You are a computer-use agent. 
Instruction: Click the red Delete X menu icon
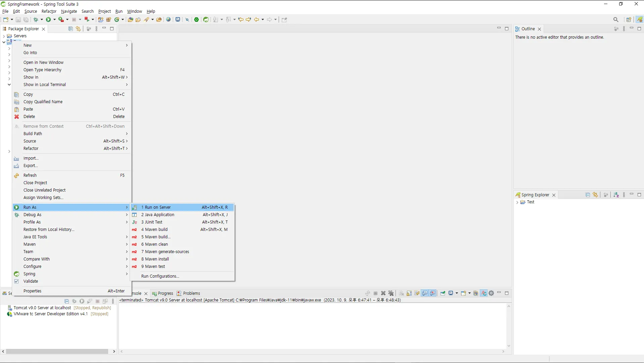pyautogui.click(x=16, y=117)
